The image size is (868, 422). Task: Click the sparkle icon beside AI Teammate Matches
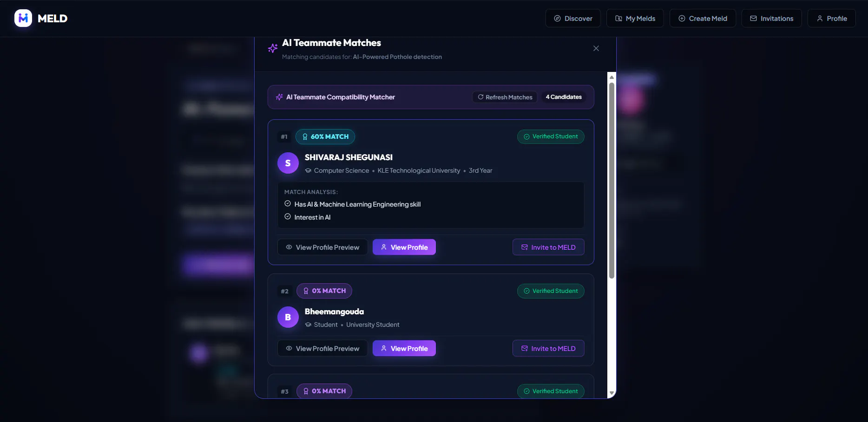point(273,48)
